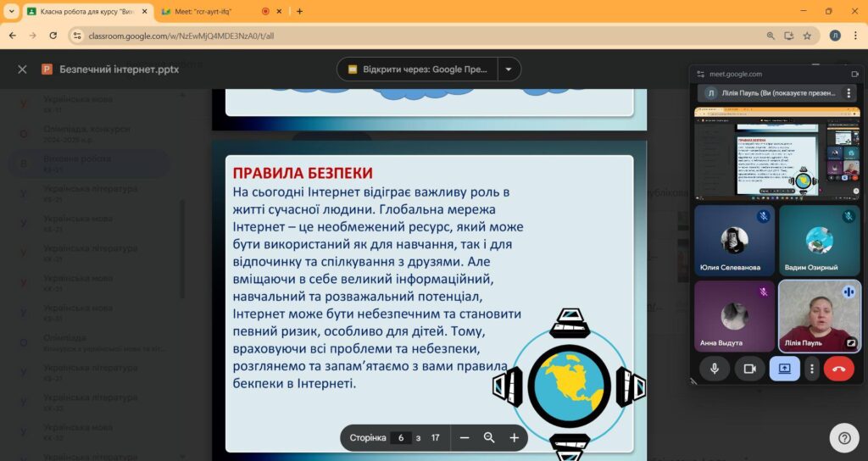The image size is (868, 461).
Task: Zoom out the presentation preview
Action: (x=465, y=438)
